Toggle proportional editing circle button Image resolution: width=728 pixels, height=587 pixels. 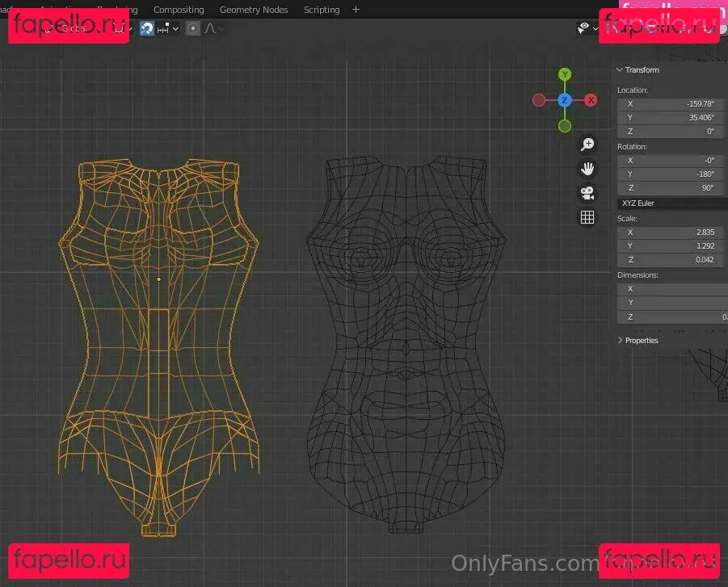pos(193,28)
